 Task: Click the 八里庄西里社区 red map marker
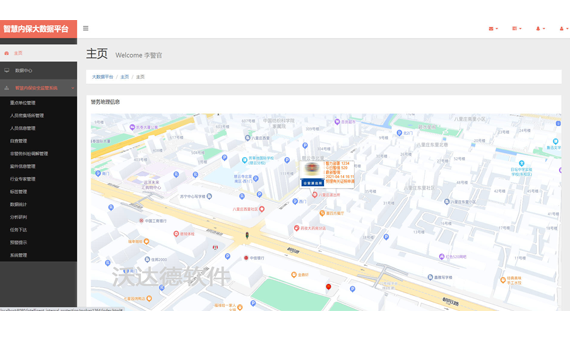pos(262,209)
